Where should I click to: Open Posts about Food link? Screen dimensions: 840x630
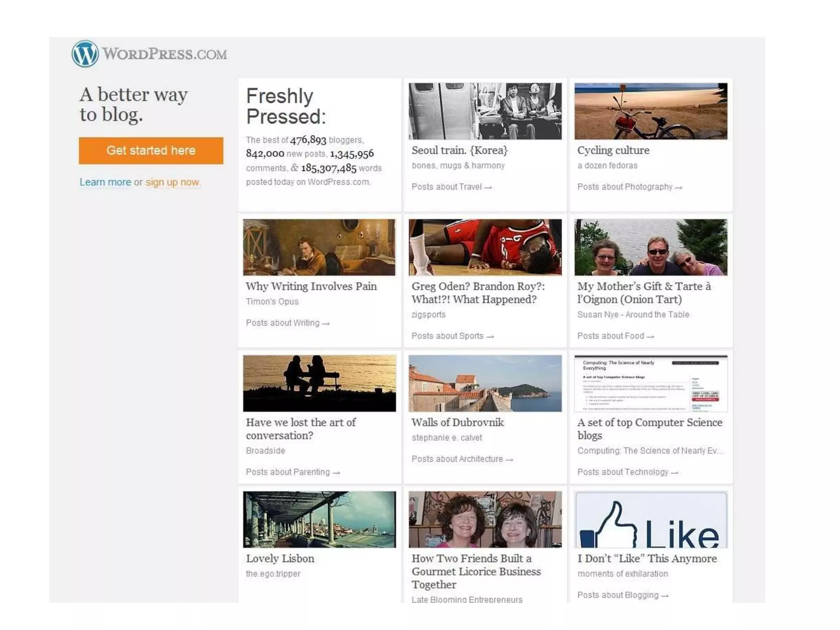click(615, 336)
